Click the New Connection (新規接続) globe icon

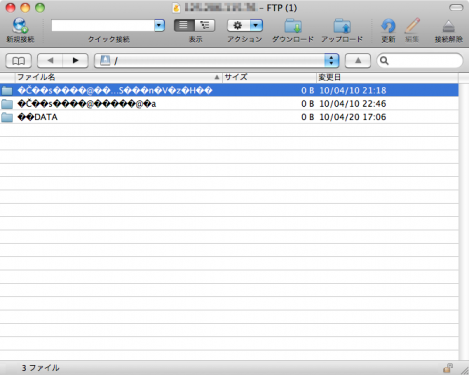pyautogui.click(x=20, y=26)
